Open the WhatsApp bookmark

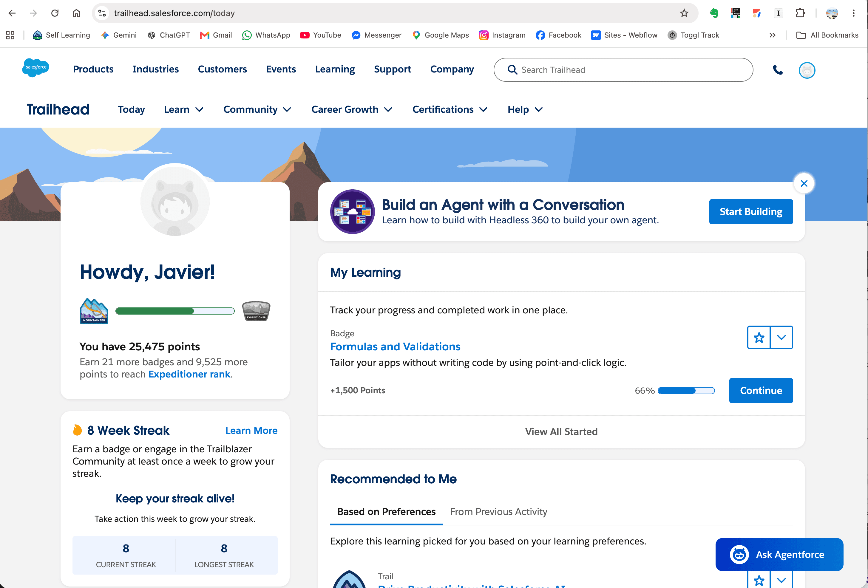266,35
